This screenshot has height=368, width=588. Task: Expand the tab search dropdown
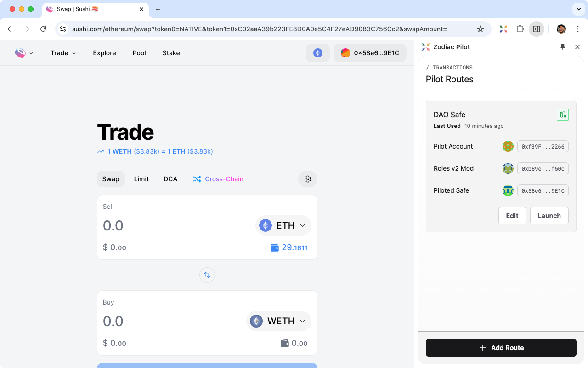[578, 9]
